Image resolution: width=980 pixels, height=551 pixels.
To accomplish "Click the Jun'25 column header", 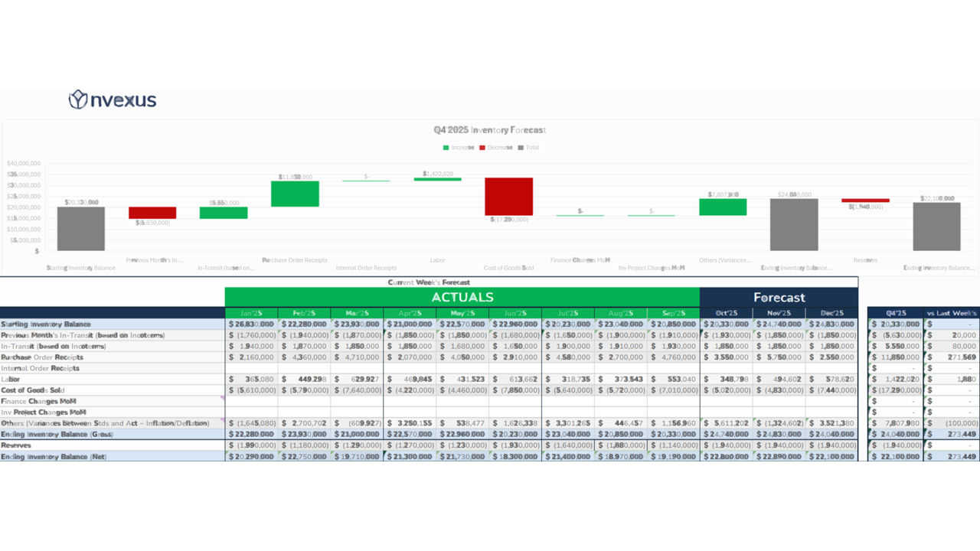I will pos(515,313).
